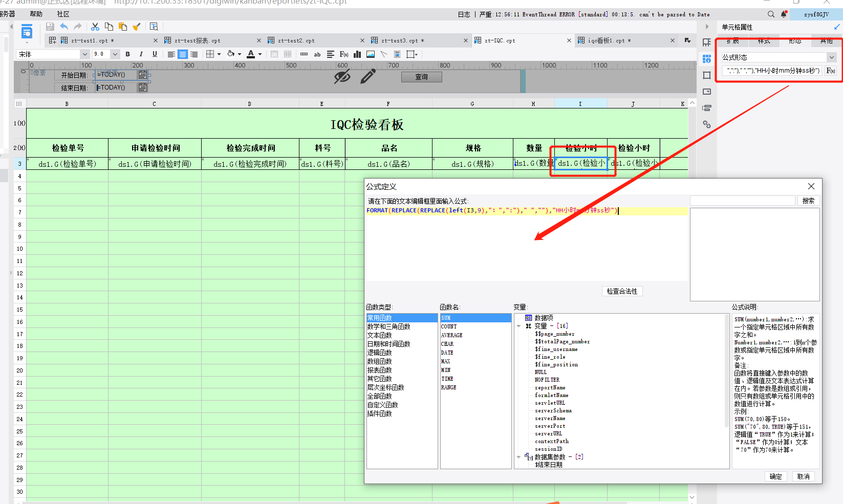Click the pencil edit icon in the parameter pane

click(x=368, y=77)
